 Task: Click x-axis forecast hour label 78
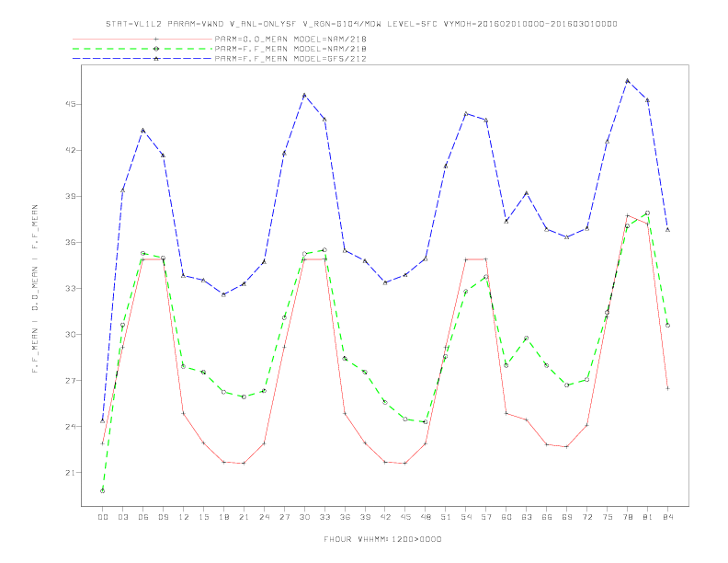tap(627, 517)
